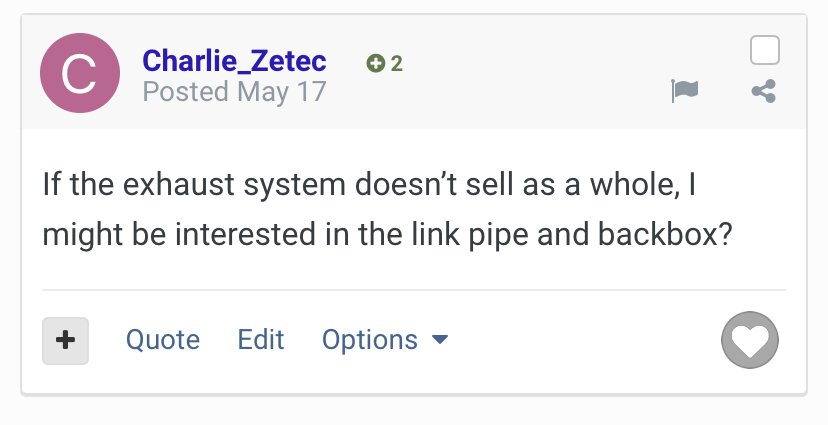Open Charlie_Zetec's profile link
Image resolution: width=828 pixels, height=425 pixels.
click(234, 61)
